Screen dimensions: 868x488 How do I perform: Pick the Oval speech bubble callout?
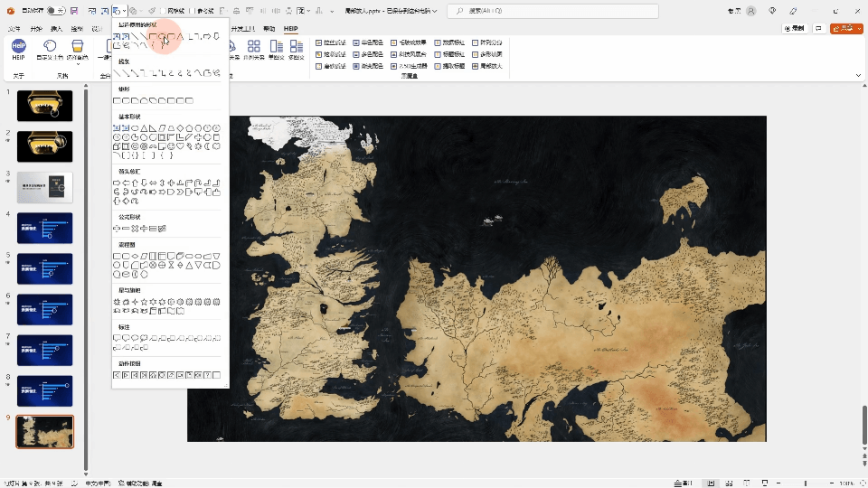point(135,338)
